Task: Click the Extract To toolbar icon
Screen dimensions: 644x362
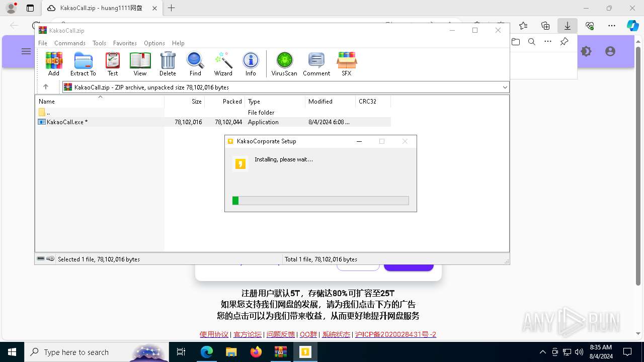Action: coord(83,64)
